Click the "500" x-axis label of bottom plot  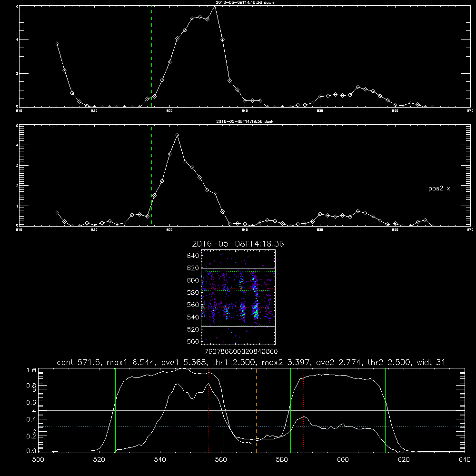38,460
